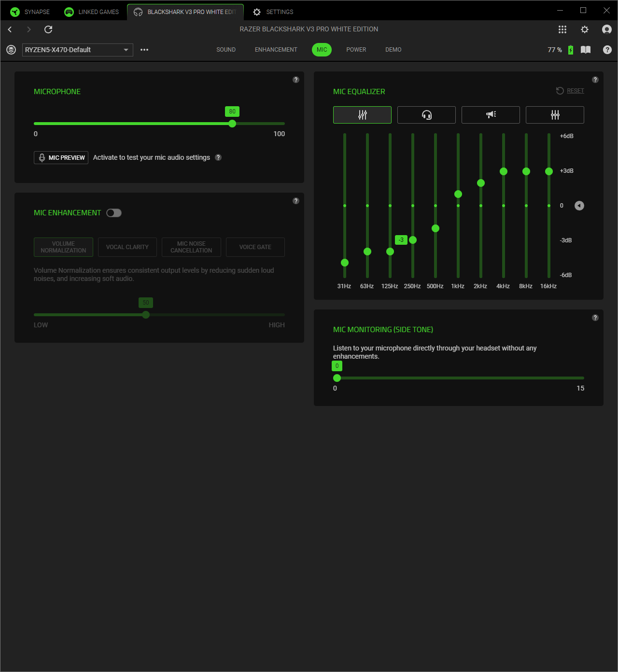The image size is (618, 672).
Task: Open the Power tab
Action: pos(356,50)
